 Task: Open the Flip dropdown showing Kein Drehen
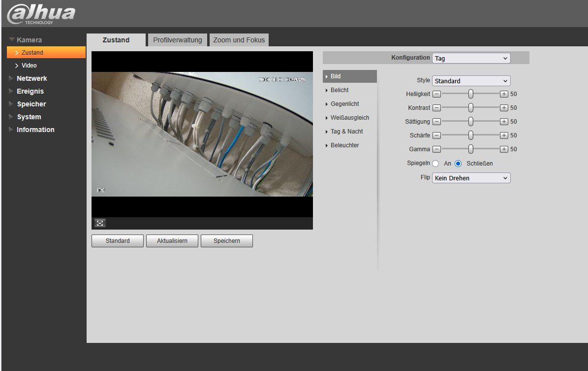471,178
